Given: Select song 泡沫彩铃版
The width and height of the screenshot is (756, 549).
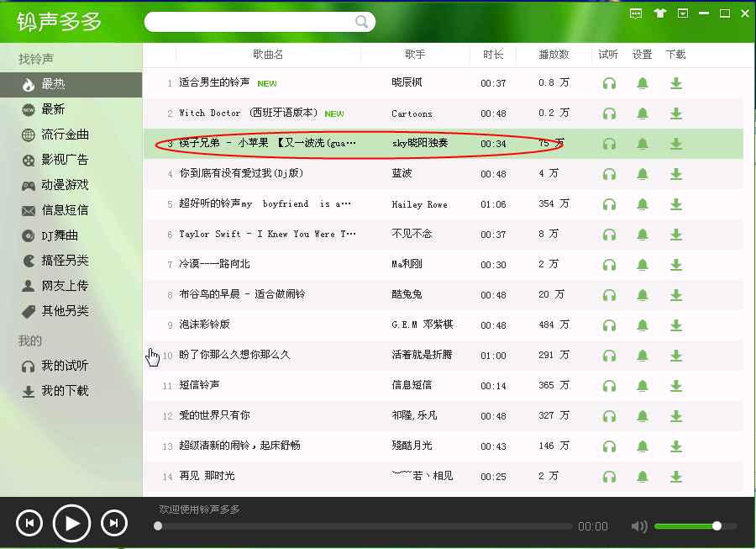Looking at the screenshot, I should 204,325.
